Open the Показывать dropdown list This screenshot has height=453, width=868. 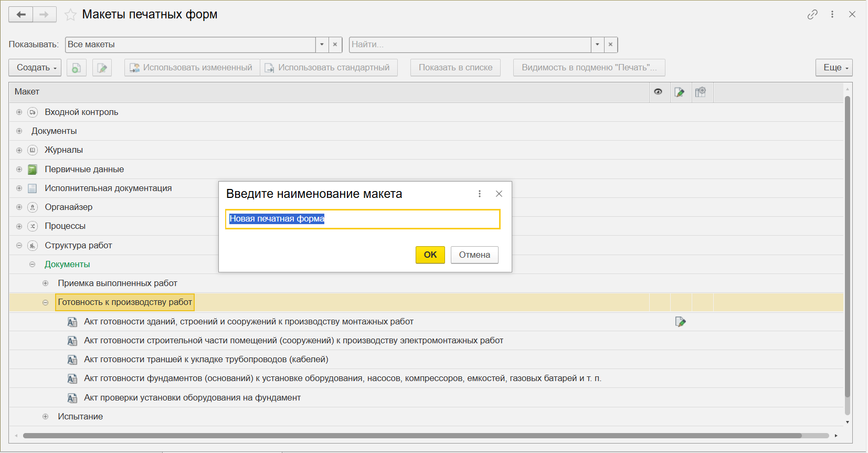(x=322, y=45)
